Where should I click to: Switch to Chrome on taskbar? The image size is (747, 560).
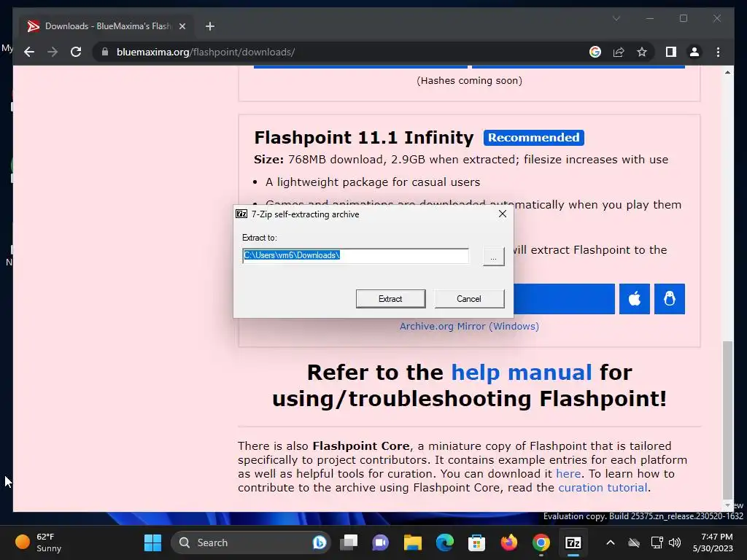(541, 542)
